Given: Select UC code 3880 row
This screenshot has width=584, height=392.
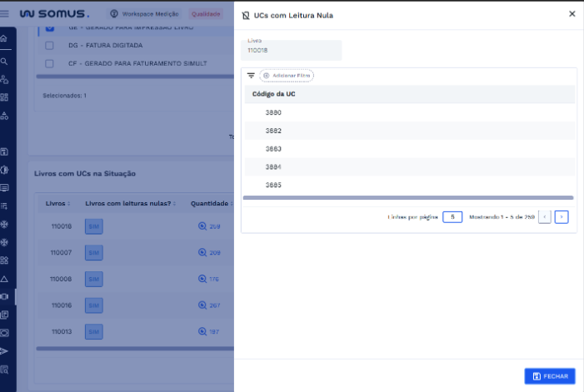Looking at the screenshot, I should pos(410,112).
